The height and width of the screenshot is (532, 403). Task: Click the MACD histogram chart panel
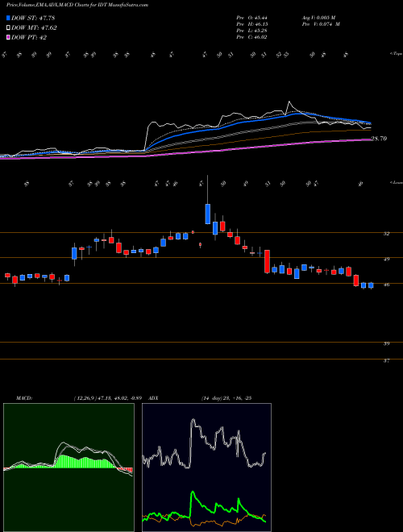click(x=69, y=468)
